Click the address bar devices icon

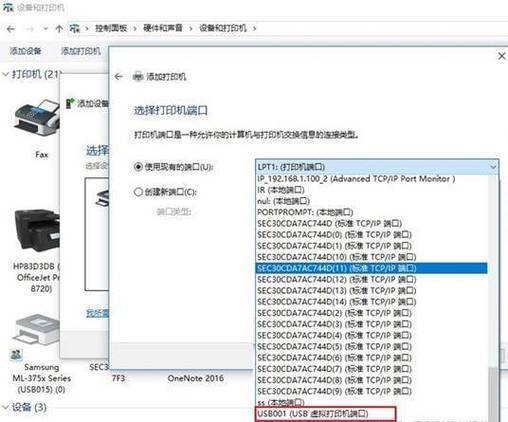pos(75,28)
